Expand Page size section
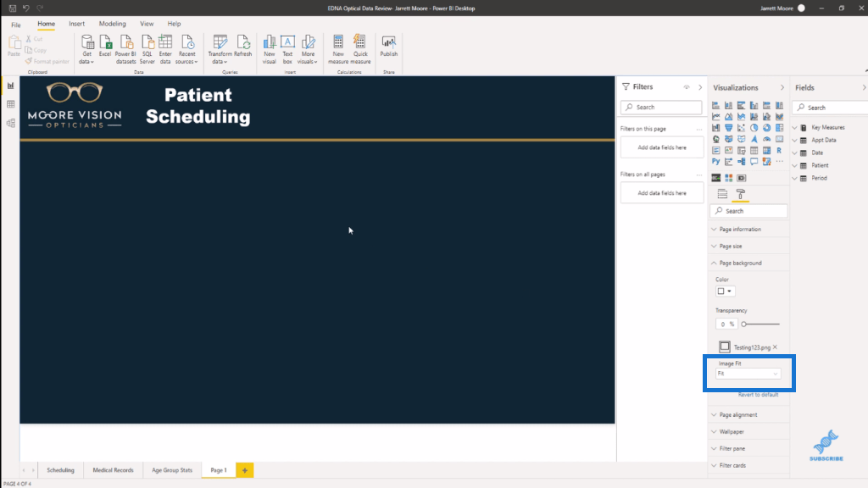 pos(748,247)
